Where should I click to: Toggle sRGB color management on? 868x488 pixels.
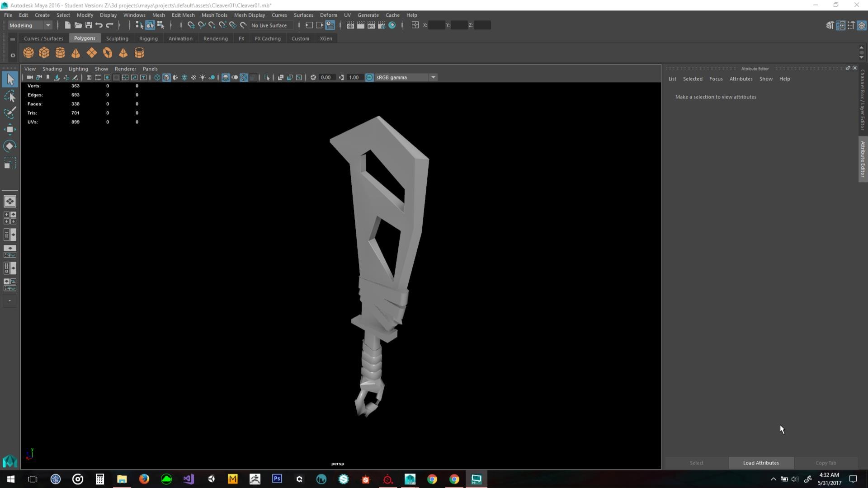point(369,78)
